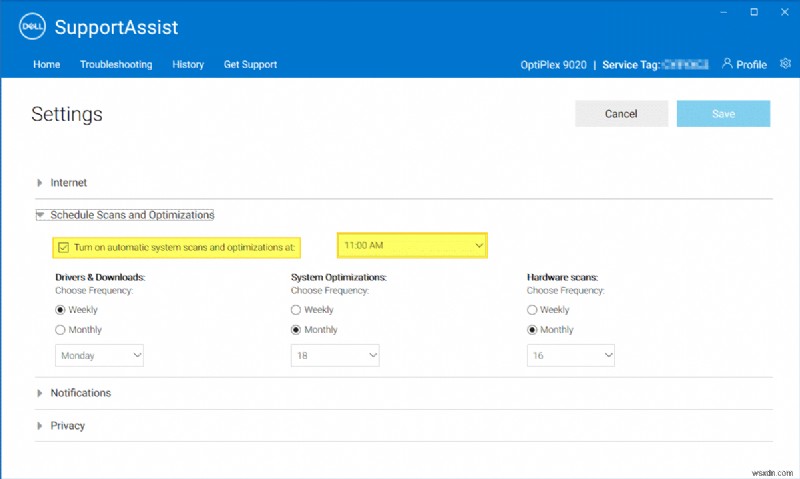Click the System Optimizations heading
Screen dimensions: 800x479
pyautogui.click(x=339, y=277)
